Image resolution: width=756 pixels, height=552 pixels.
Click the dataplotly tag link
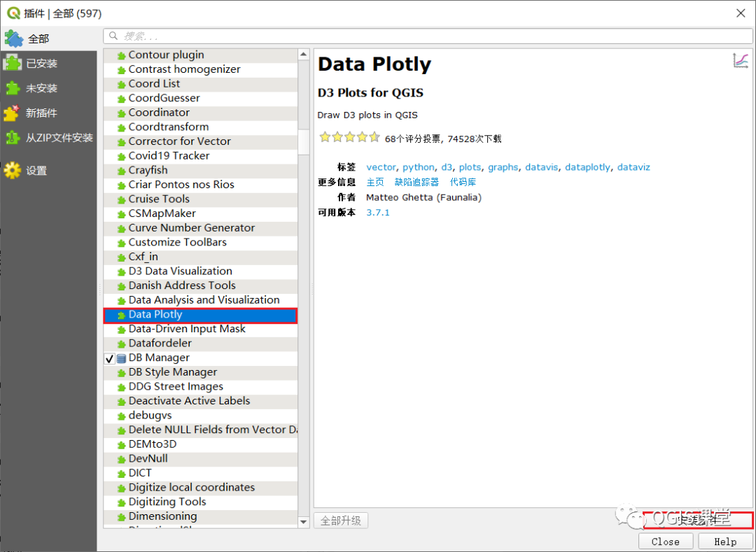tap(588, 167)
